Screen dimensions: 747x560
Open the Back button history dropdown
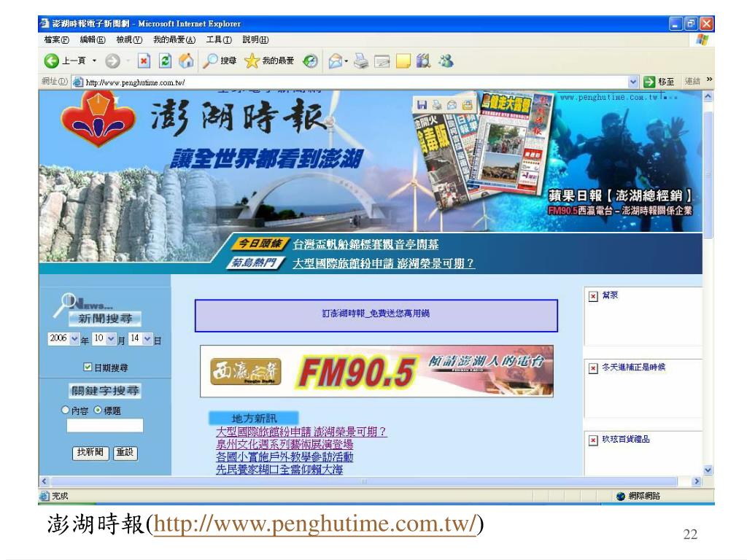tap(94, 61)
